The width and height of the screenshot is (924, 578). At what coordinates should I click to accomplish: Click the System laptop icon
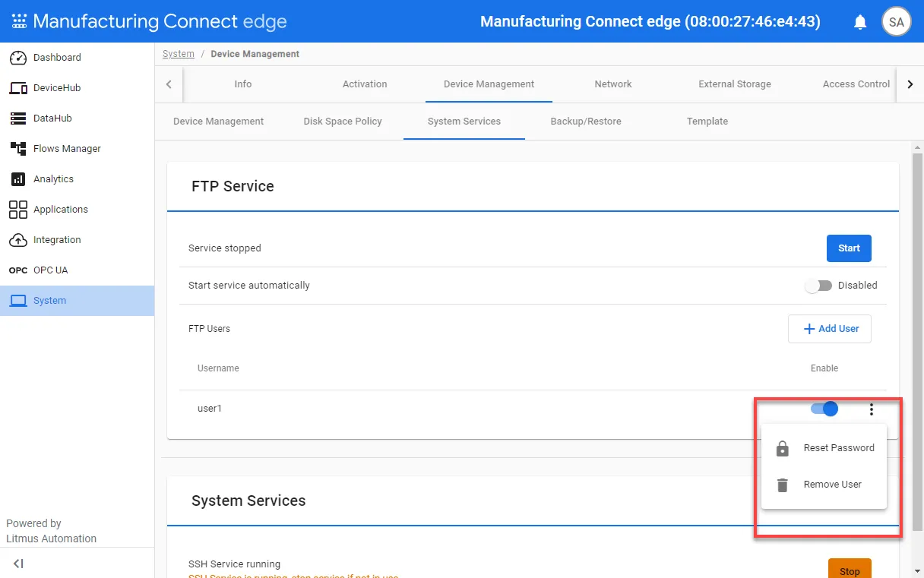click(x=18, y=301)
